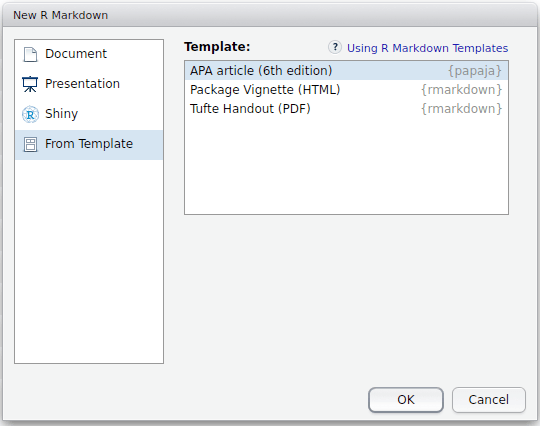The height and width of the screenshot is (426, 540).
Task: Click empty space in Template list
Action: [346, 165]
